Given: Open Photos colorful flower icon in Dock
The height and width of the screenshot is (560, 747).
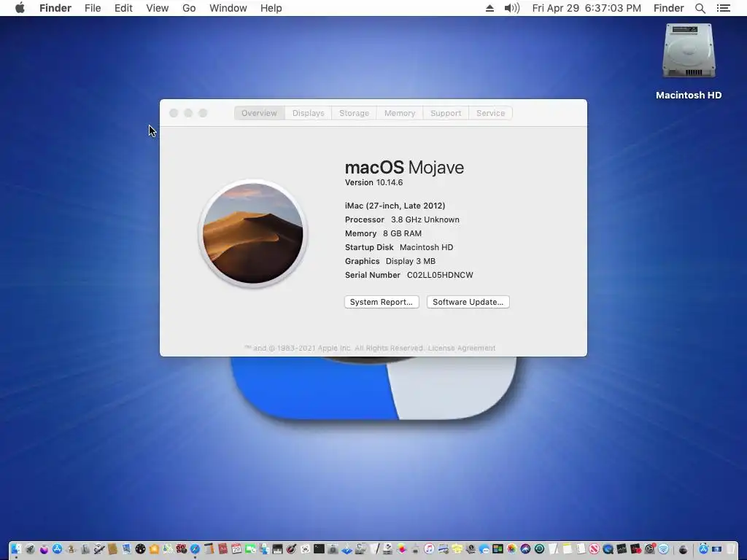Looking at the screenshot, I should (511, 549).
